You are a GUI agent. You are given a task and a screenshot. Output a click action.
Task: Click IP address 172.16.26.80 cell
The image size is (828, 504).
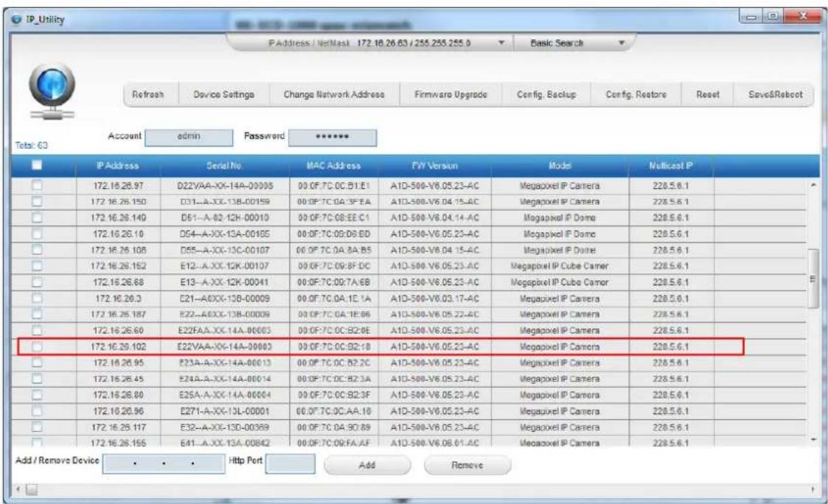tap(118, 395)
